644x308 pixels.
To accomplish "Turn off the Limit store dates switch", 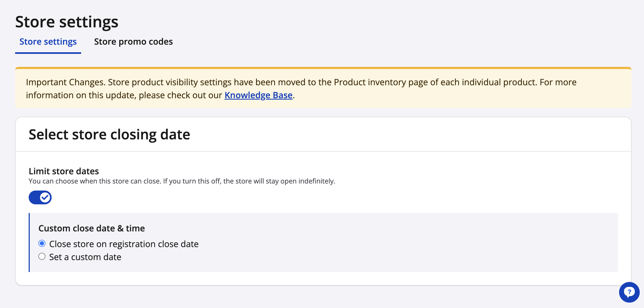I will pyautogui.click(x=40, y=198).
